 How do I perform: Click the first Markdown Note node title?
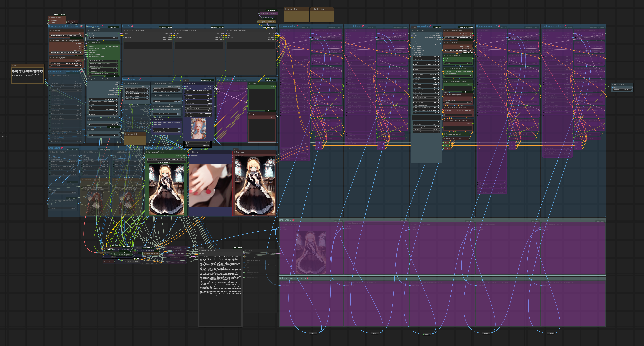coord(292,9)
